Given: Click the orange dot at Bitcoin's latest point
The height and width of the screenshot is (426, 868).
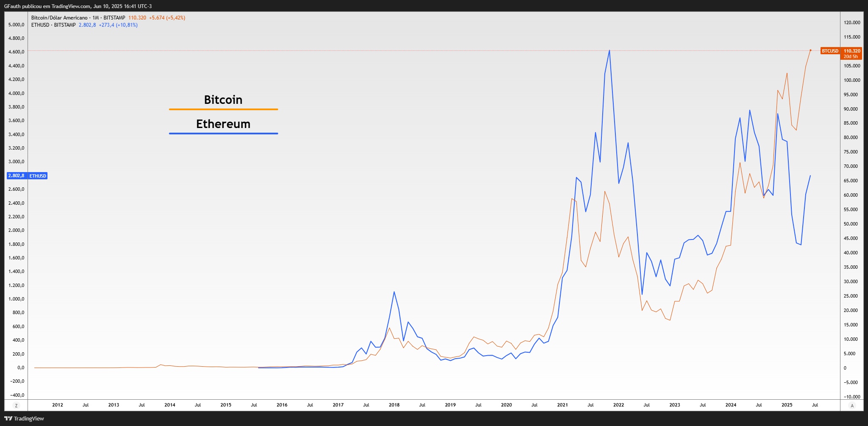Looking at the screenshot, I should 810,50.
